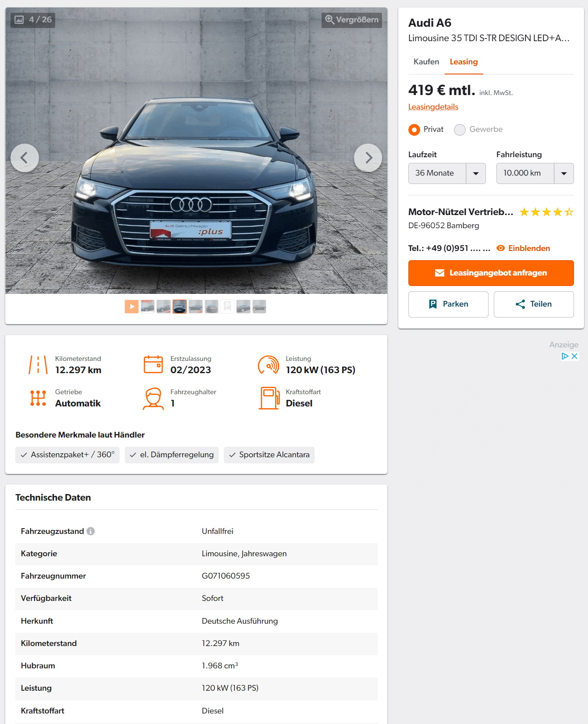
Task: Click Leasingangebot anfragen button
Action: pos(491,273)
